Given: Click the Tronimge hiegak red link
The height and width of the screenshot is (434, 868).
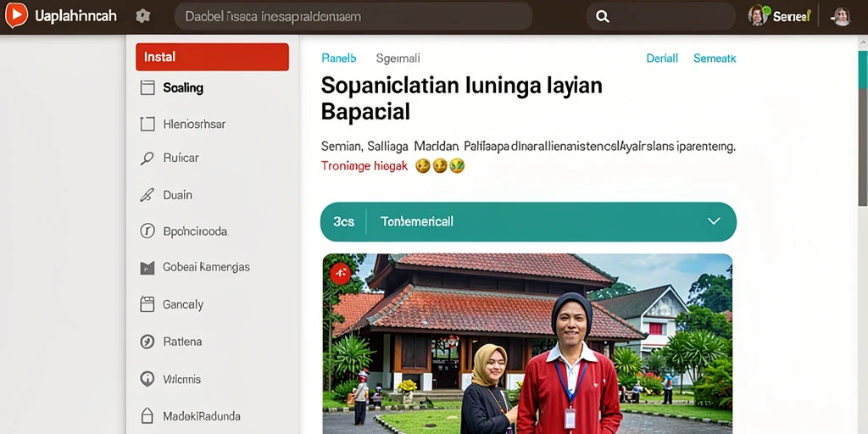Looking at the screenshot, I should tap(364, 165).
